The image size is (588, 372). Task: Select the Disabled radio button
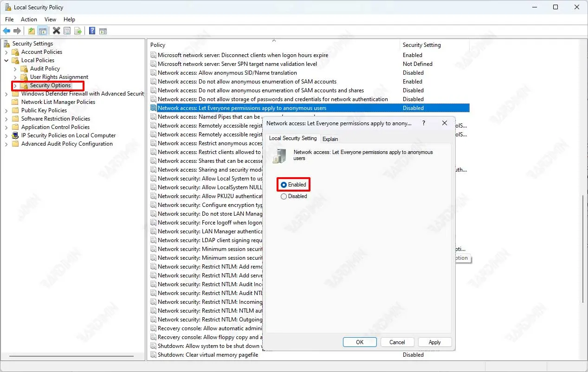coord(284,196)
